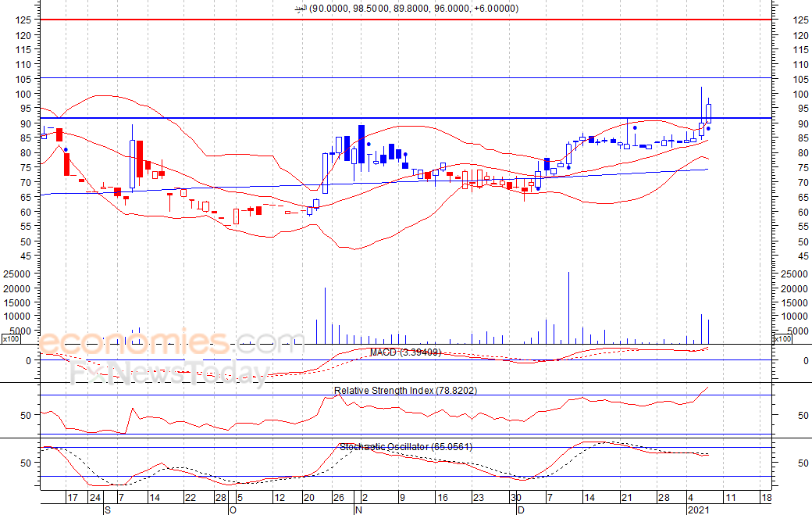Click the x100 multiplier label on left side
Screen dimensions: 812x515
pyautogui.click(x=11, y=339)
